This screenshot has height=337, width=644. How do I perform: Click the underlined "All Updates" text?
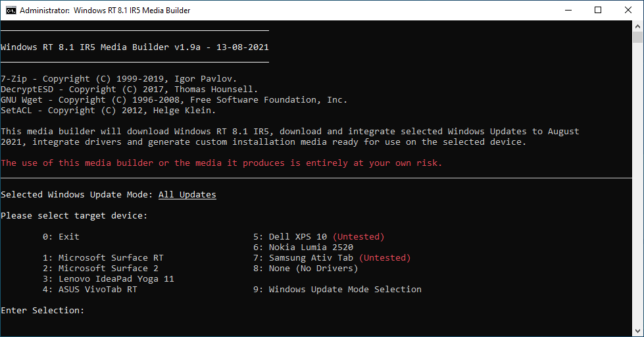pos(187,195)
